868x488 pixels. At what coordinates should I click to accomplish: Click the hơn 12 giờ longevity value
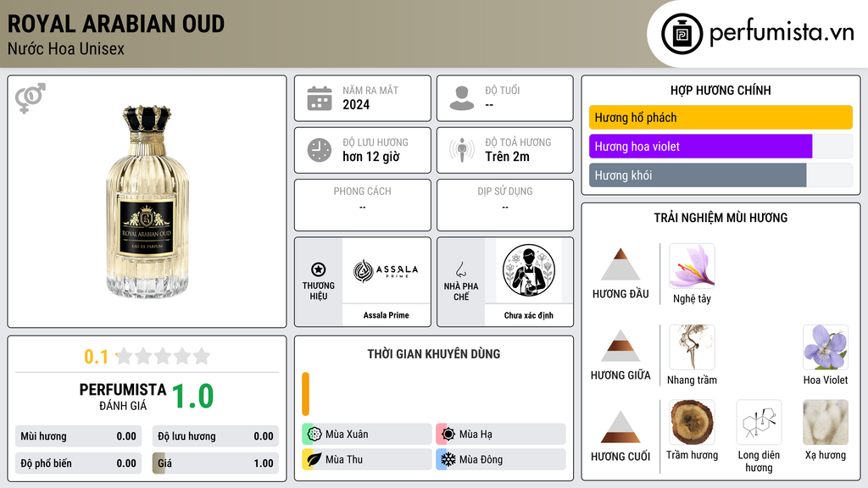[x=371, y=157]
